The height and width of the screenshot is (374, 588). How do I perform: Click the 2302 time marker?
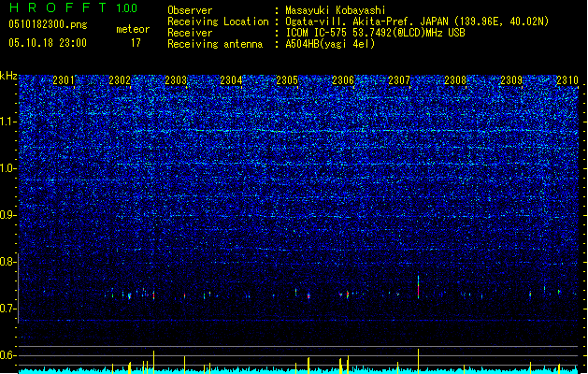[120, 80]
